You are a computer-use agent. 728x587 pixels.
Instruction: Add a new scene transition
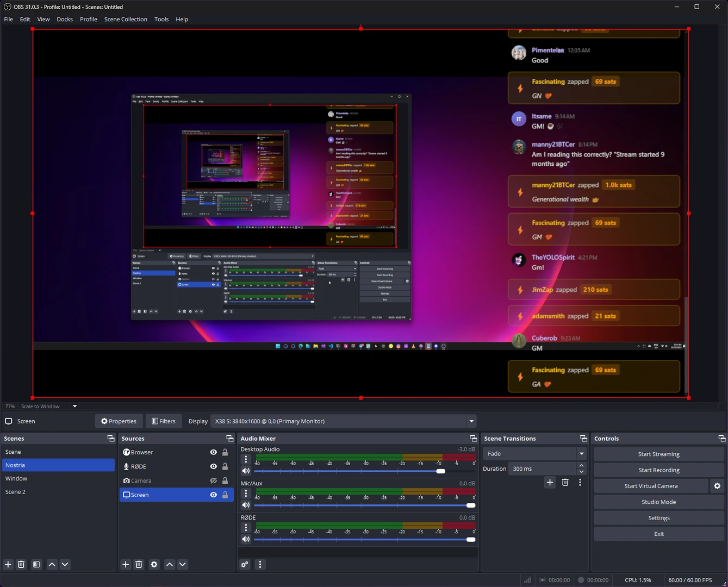click(550, 483)
